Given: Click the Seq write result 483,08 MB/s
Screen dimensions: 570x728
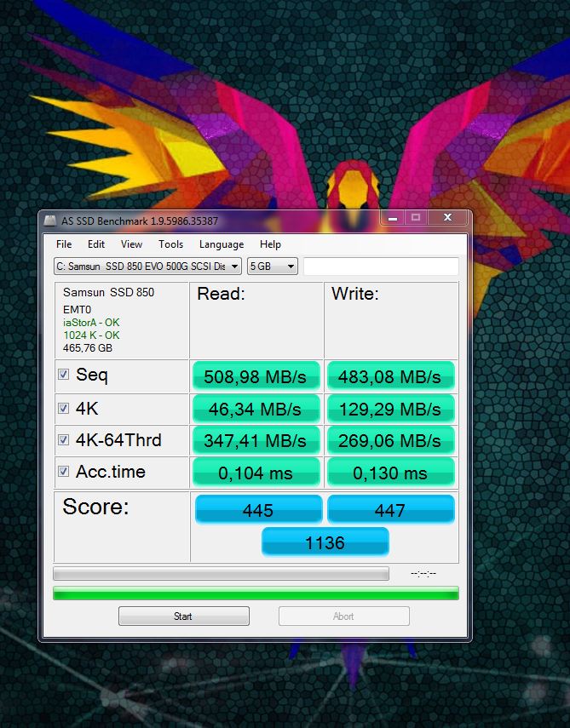Looking at the screenshot, I should pos(390,376).
